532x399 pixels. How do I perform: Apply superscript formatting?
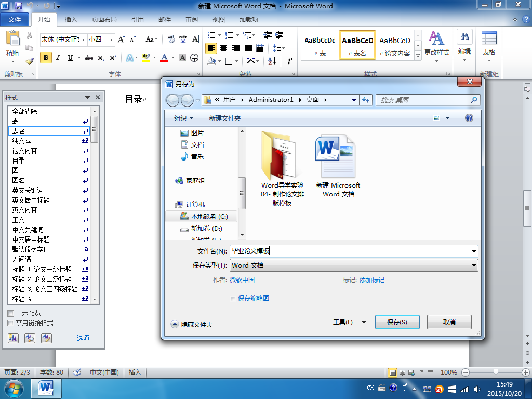[113, 58]
